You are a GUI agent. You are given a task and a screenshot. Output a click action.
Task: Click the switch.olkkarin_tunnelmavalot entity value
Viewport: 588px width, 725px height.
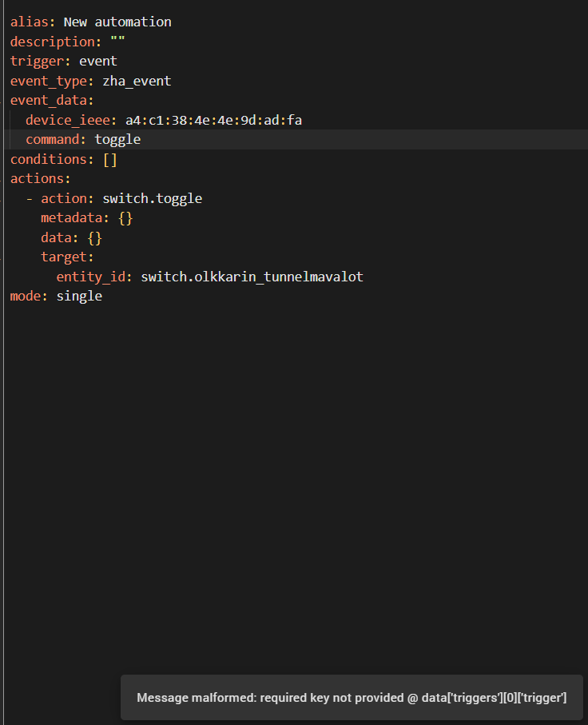(252, 277)
